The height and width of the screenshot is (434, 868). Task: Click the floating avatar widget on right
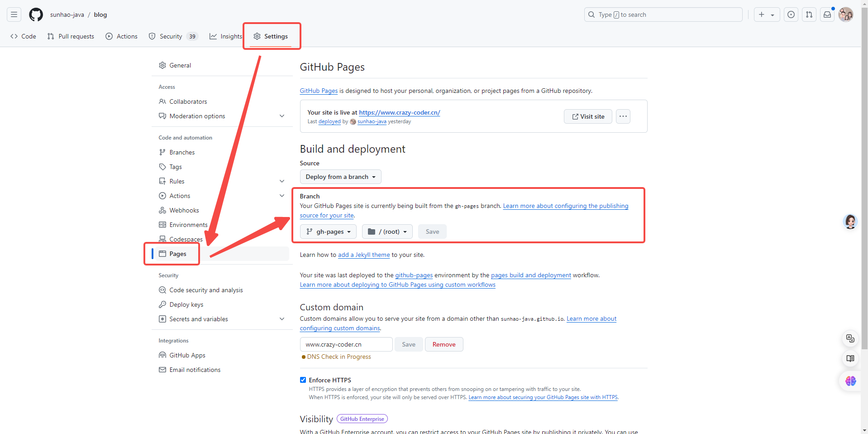click(850, 222)
